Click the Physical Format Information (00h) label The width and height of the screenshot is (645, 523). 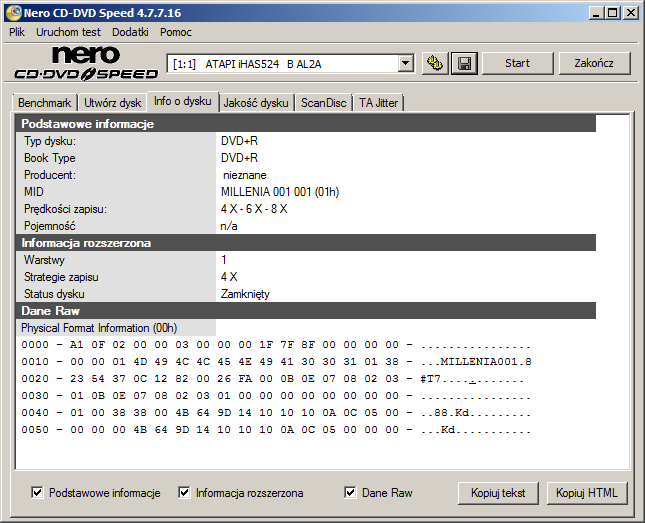tap(99, 328)
